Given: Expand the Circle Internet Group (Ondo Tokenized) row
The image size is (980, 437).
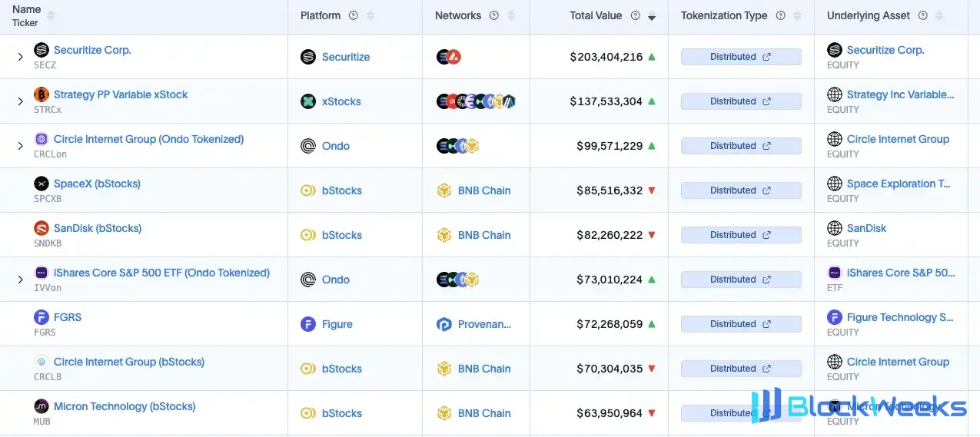Looking at the screenshot, I should click(21, 146).
